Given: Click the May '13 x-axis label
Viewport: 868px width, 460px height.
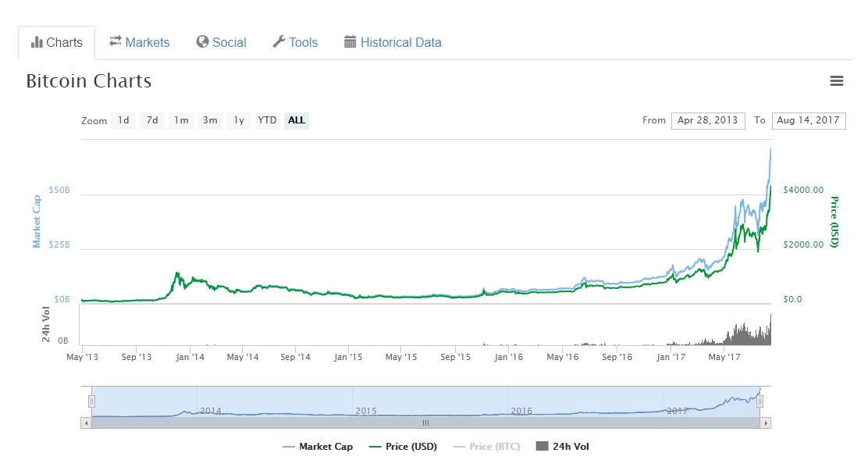Looking at the screenshot, I should coord(82,357).
